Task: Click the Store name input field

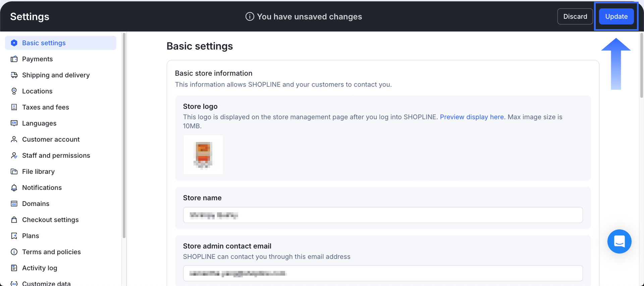Action: tap(383, 215)
